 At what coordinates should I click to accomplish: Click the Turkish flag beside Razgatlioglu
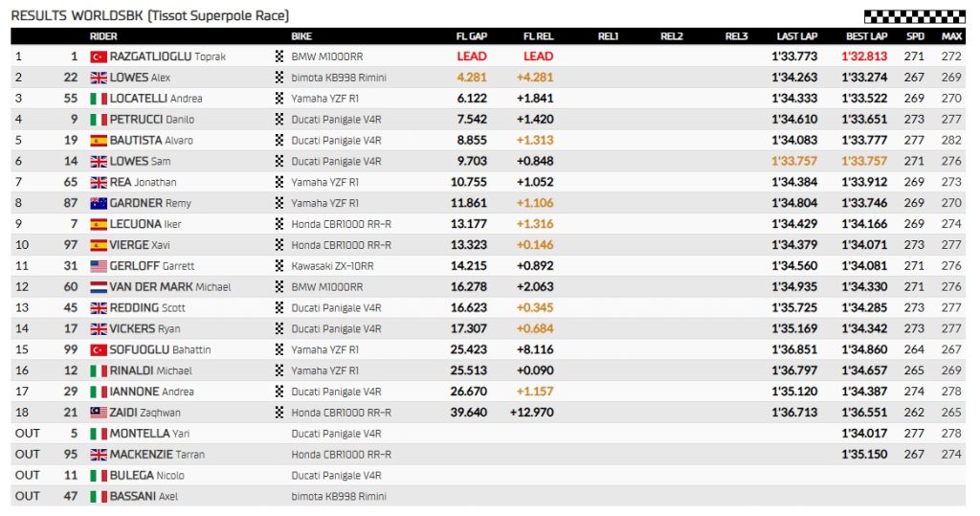click(x=97, y=56)
